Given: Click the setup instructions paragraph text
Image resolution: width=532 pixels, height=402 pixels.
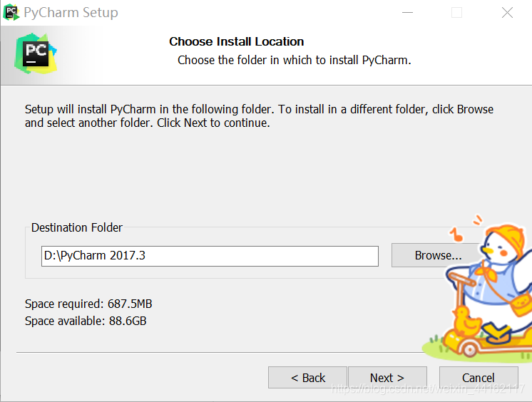Looking at the screenshot, I should 259,116.
